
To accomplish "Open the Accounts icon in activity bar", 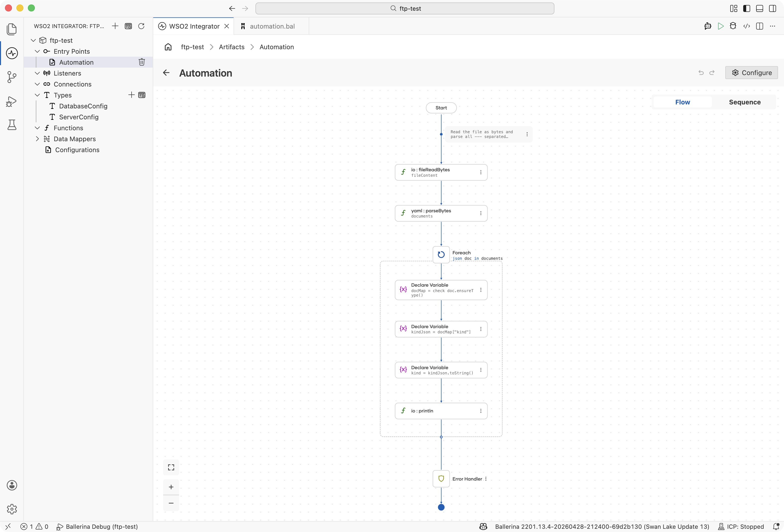I will 12,485.
